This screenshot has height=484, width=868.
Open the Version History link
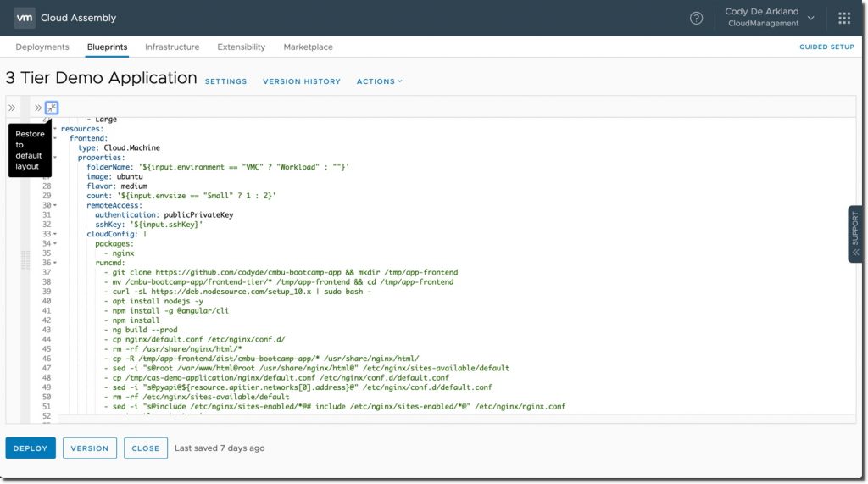click(301, 81)
